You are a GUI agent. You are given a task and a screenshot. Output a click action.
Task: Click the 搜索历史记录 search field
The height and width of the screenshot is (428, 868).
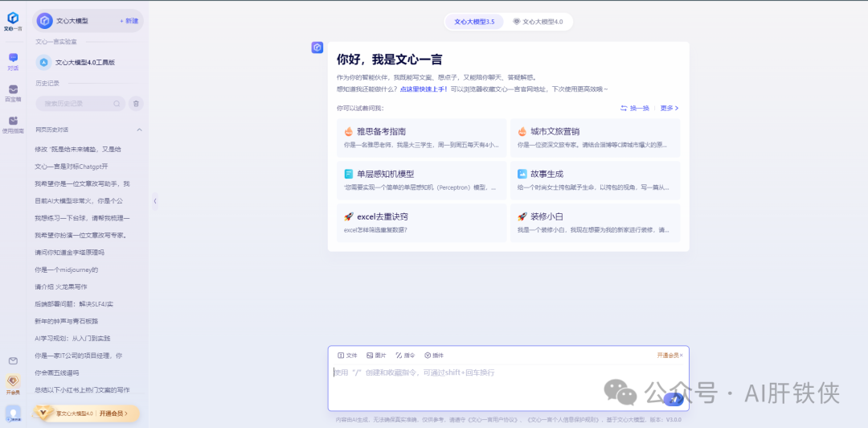[x=80, y=104]
